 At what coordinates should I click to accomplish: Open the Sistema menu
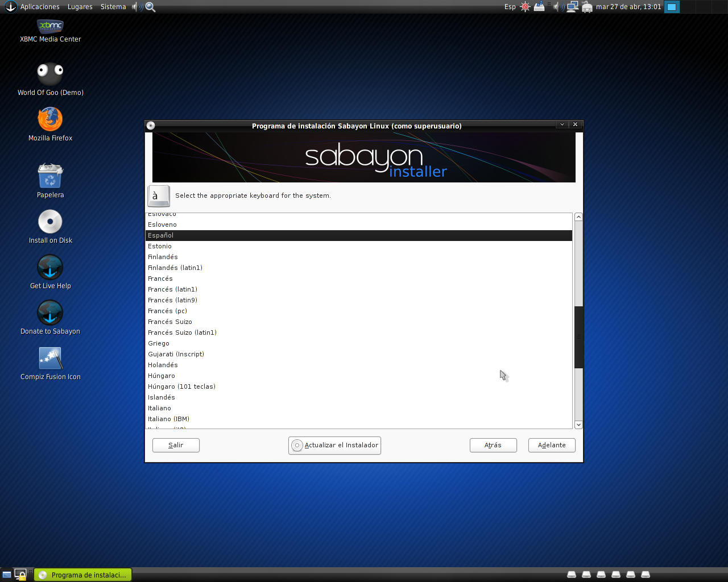(113, 7)
